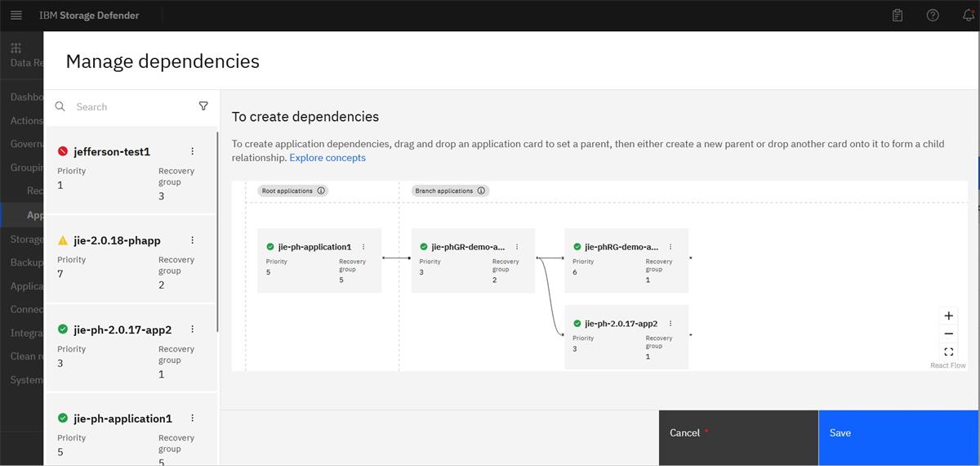Open the hamburger navigation menu

16,16
